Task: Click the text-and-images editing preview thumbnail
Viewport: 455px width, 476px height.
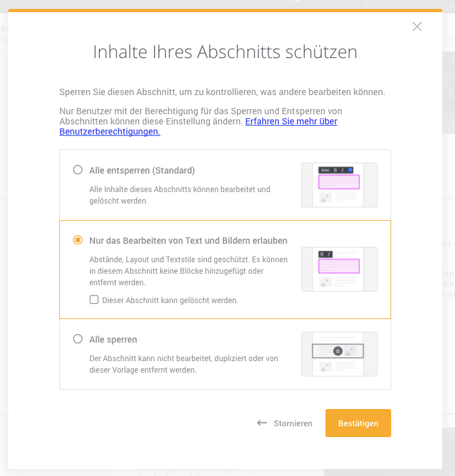Action: tap(339, 269)
